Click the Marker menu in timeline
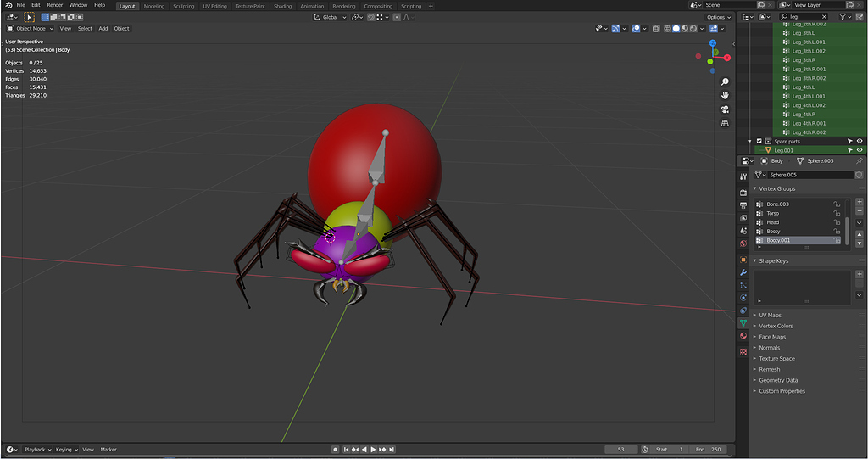The width and height of the screenshot is (868, 459). 108,450
